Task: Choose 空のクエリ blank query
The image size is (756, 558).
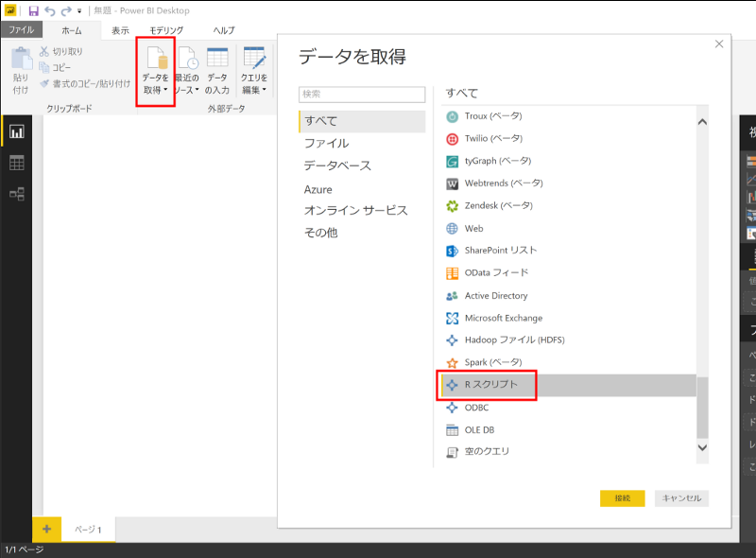Action: pyautogui.click(x=569, y=452)
